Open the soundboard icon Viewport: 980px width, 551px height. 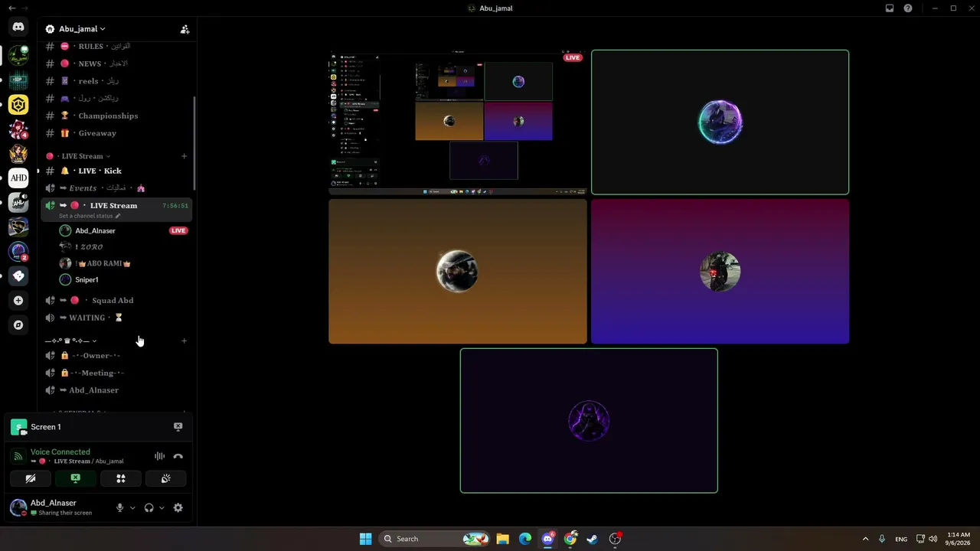point(165,478)
